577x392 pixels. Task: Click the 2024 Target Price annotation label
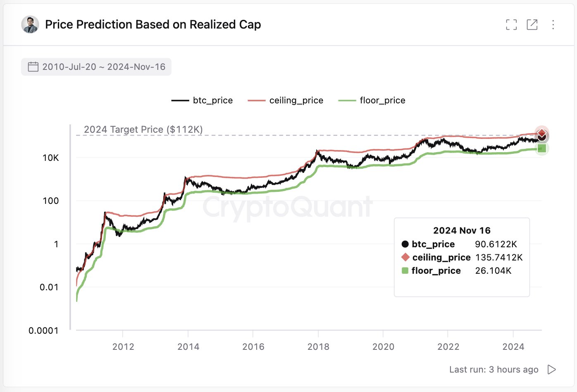click(x=143, y=129)
